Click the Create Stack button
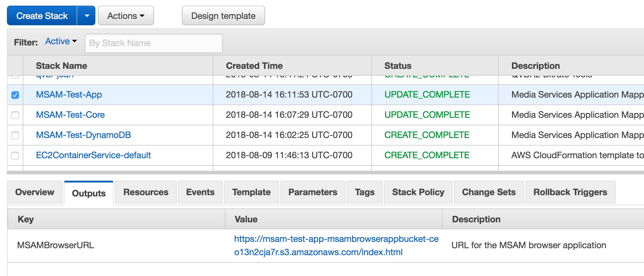Image resolution: width=644 pixels, height=276 pixels. 42,15
